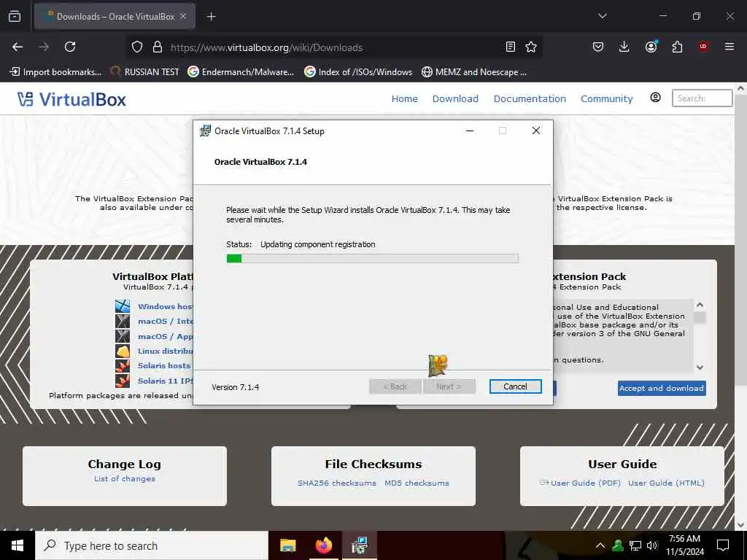This screenshot has width=747, height=560.
Task: Open the Windows Start menu
Action: pos(18,545)
